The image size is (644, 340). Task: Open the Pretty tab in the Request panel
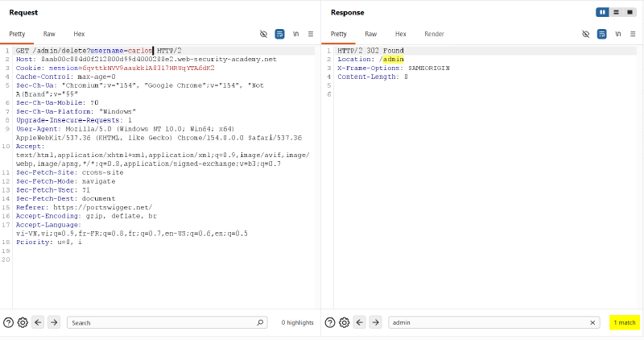(17, 34)
